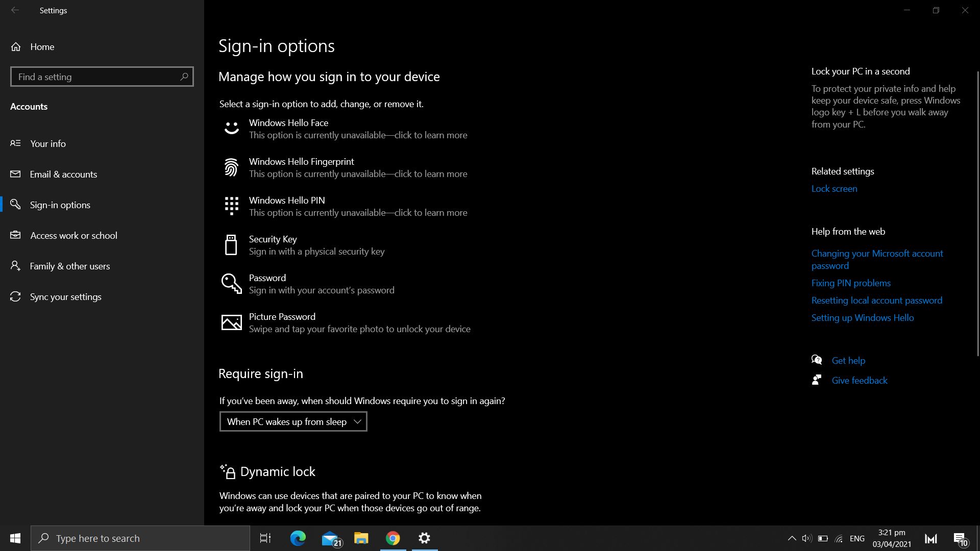This screenshot has width=980, height=551.
Task: Open Resetting local account password link
Action: tap(876, 300)
